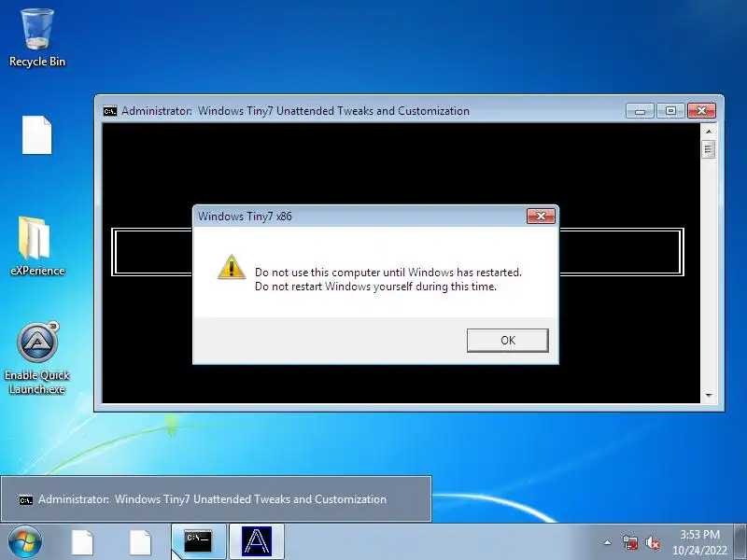Open the command window system menu icon

tap(109, 111)
